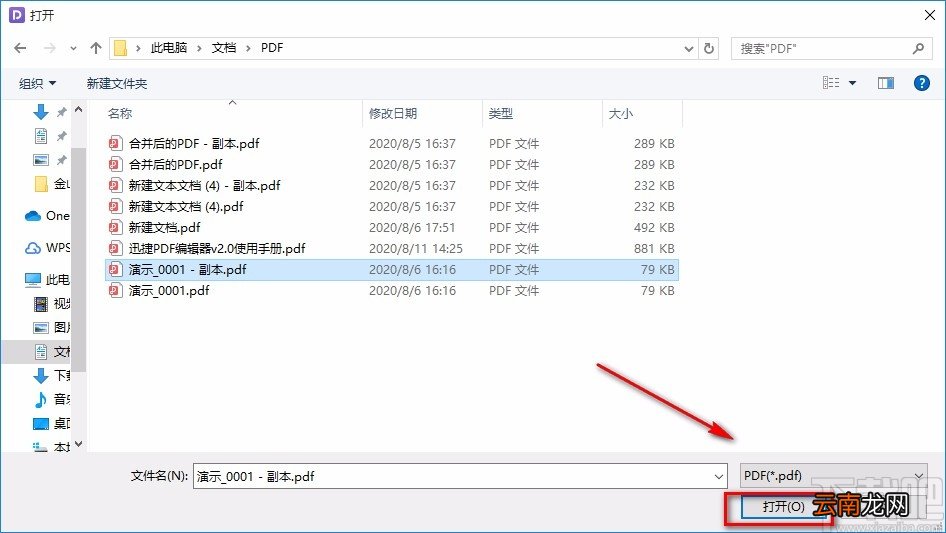The image size is (946, 533).
Task: Expand the address bar history dropdown
Action: pyautogui.click(x=688, y=49)
